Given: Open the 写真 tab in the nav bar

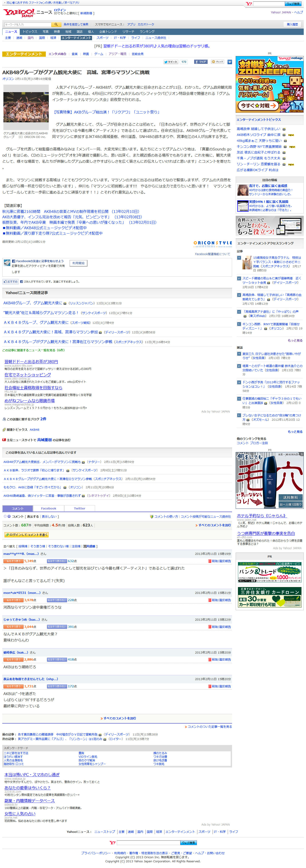Looking at the screenshot, I should coord(45,31).
